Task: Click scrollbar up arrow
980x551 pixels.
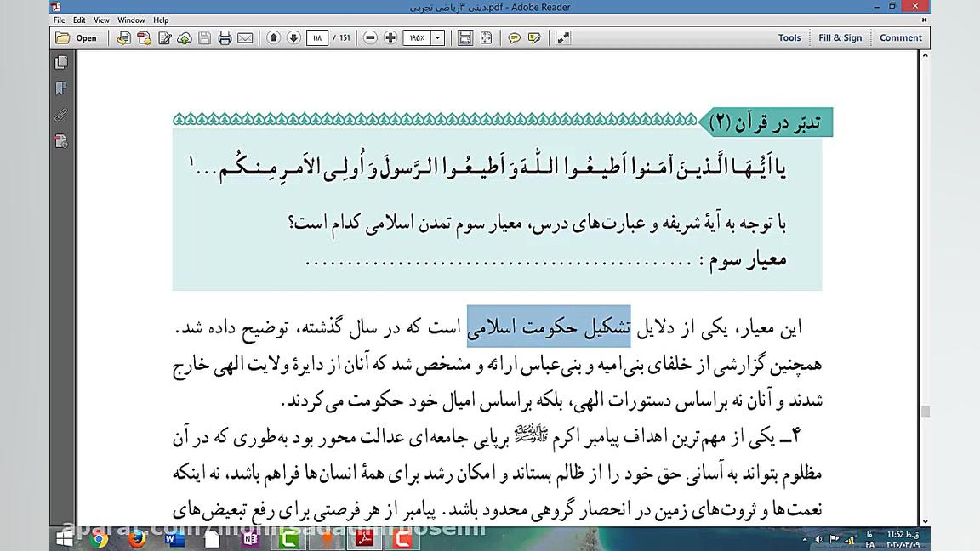Action: [x=925, y=55]
